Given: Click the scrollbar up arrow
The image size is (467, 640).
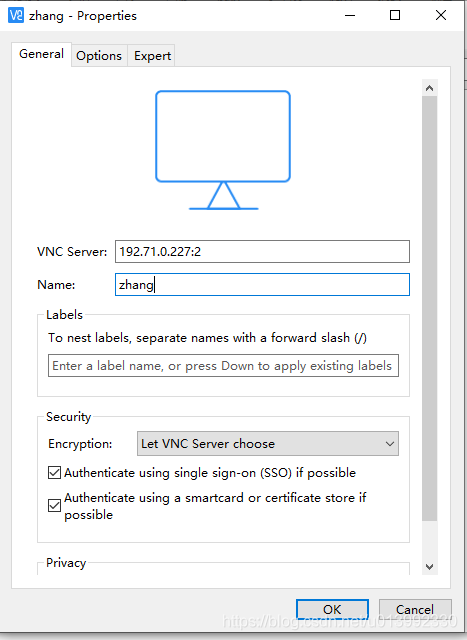Looking at the screenshot, I should click(x=429, y=88).
